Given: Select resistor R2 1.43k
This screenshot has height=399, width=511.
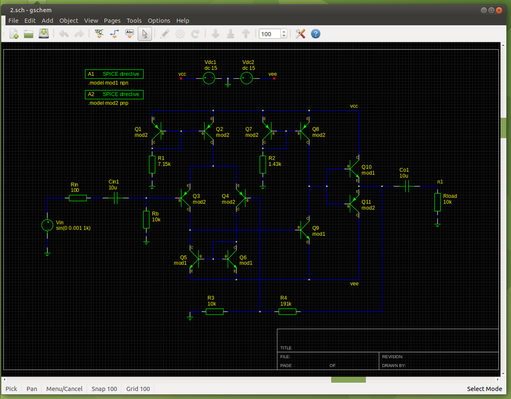Looking at the screenshot, I should pyautogui.click(x=263, y=164).
